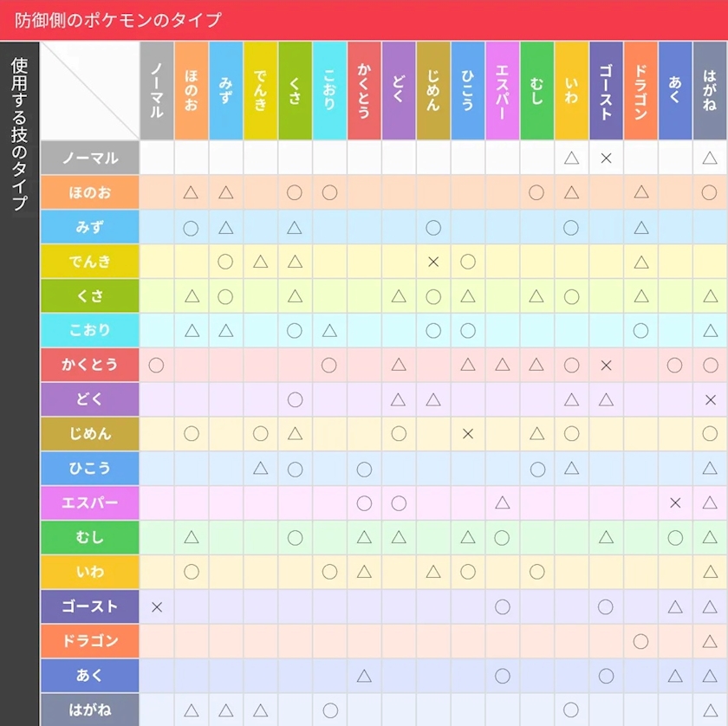
Task: Click the ドラゴン column header
Action: [x=640, y=90]
